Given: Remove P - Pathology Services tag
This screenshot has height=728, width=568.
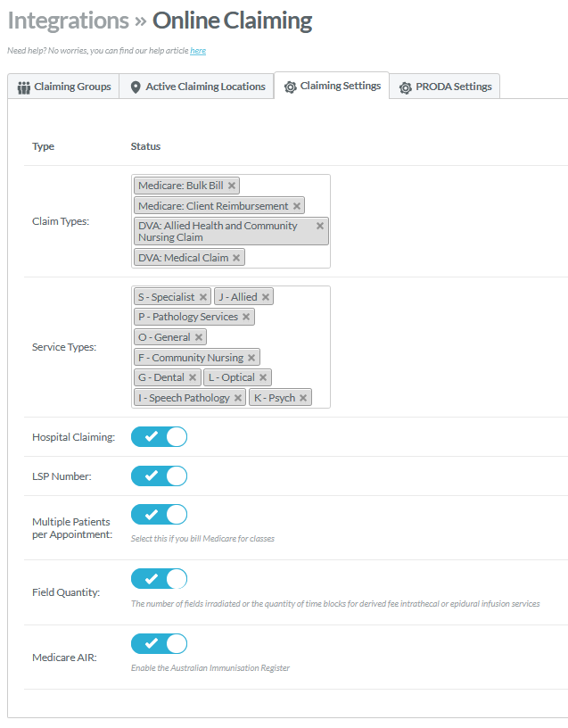Looking at the screenshot, I should click(x=247, y=317).
